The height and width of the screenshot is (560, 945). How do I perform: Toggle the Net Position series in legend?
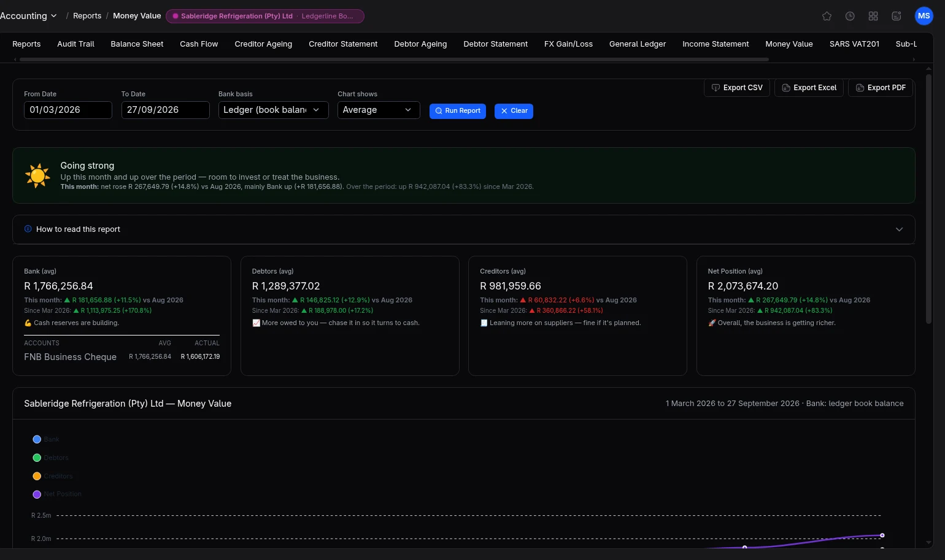pyautogui.click(x=56, y=494)
